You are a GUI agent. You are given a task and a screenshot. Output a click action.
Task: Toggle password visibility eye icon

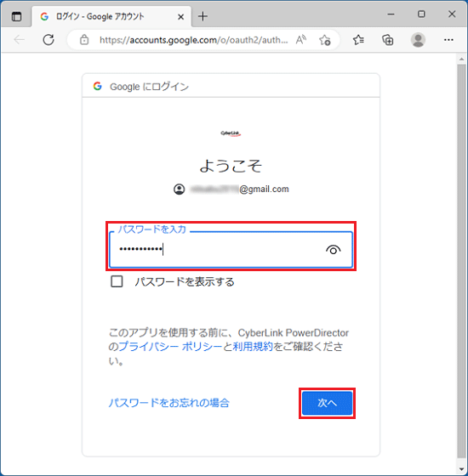click(333, 250)
